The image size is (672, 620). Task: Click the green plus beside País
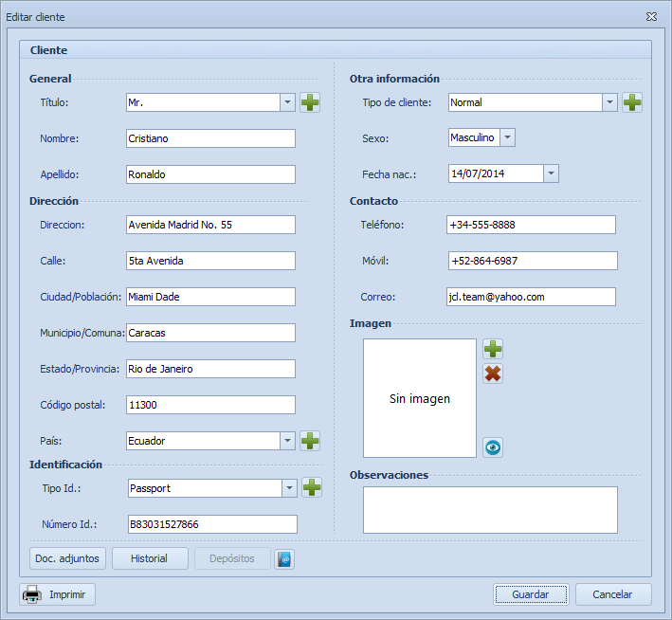[310, 441]
